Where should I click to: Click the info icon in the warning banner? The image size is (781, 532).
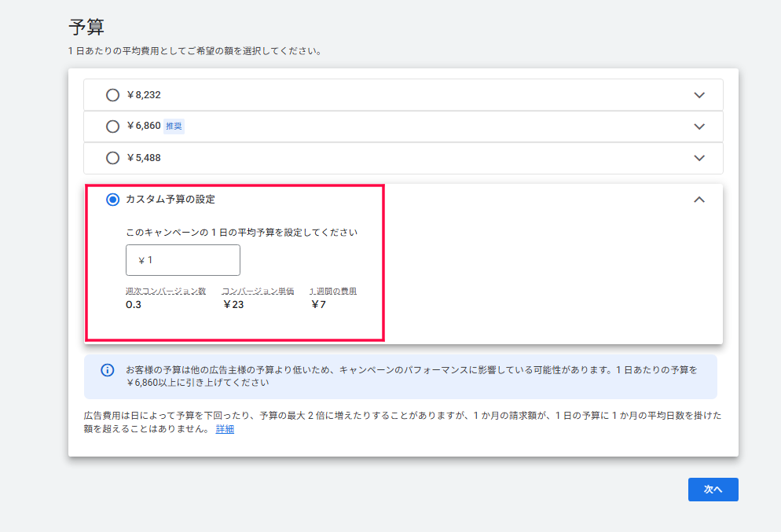[107, 370]
